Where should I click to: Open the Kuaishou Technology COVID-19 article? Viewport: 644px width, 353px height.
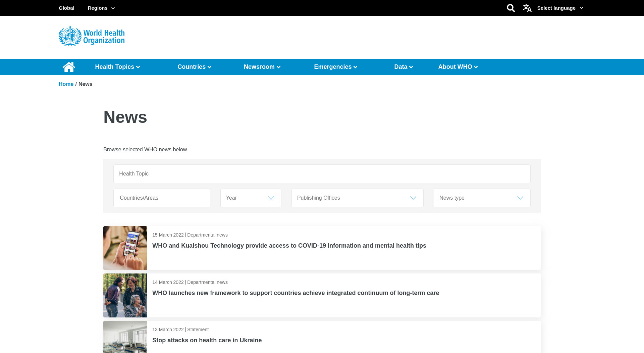pyautogui.click(x=289, y=246)
